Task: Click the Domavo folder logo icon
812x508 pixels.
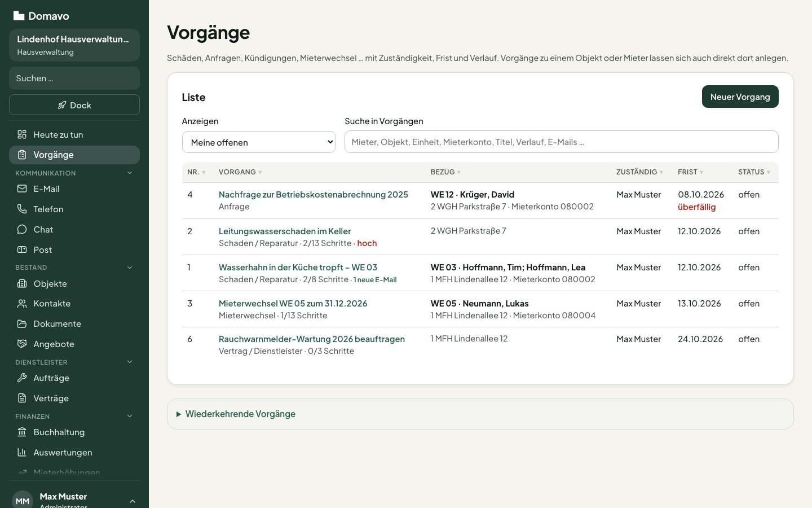Action: pos(19,16)
